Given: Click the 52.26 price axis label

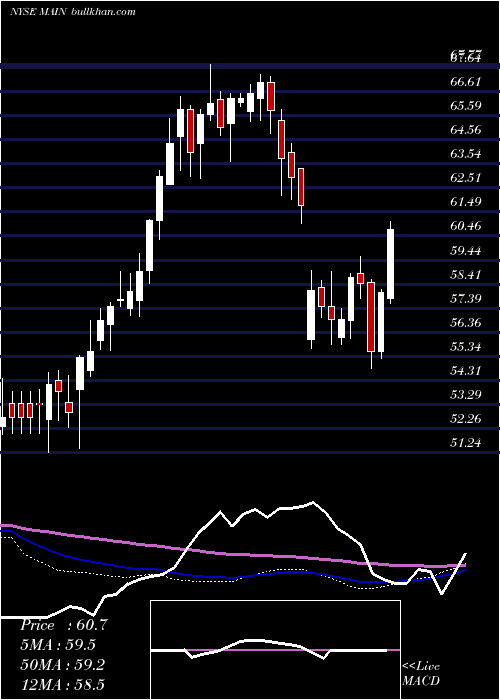Looking at the screenshot, I should tap(466, 419).
